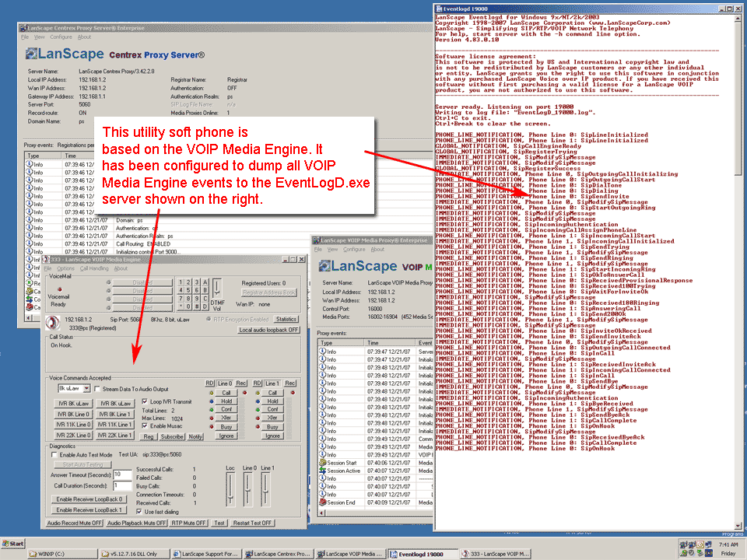This screenshot has height=560, width=747.
Task: Click the yellow indicator beside Line 0 Call
Action: click(x=212, y=393)
